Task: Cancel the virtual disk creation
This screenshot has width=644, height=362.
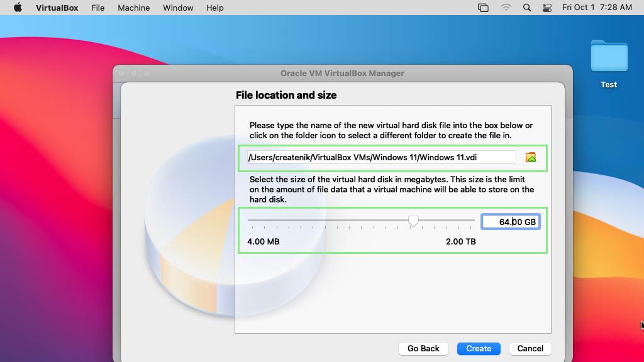Action: (530, 348)
